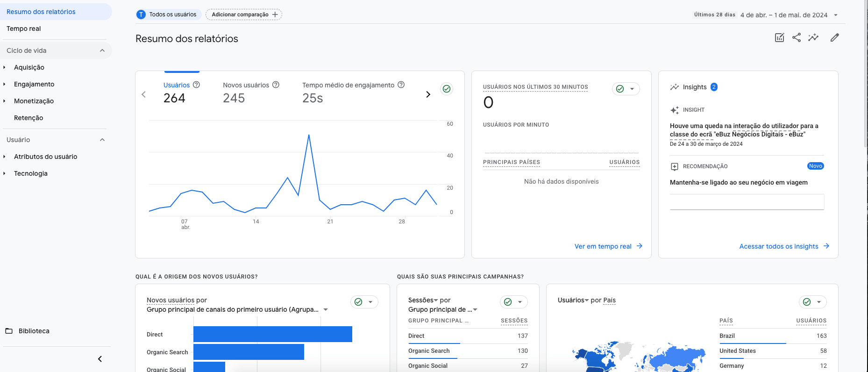Expand Tecnologia in the sidebar
This screenshot has height=372, width=868.
pos(4,173)
